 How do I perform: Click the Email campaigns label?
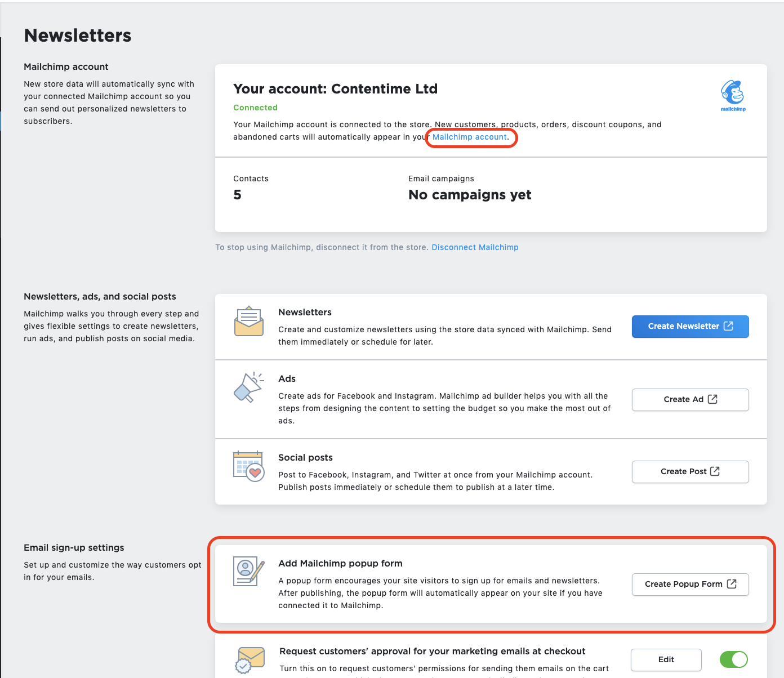pos(441,179)
